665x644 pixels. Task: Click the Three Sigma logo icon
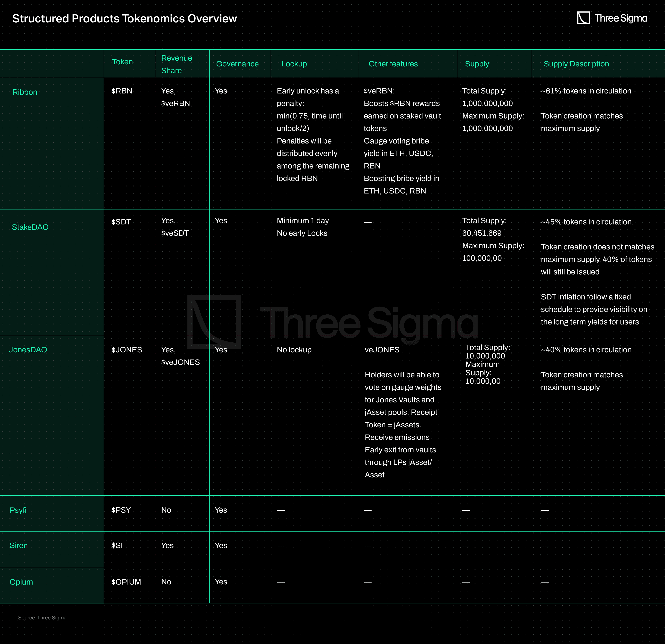tap(583, 18)
